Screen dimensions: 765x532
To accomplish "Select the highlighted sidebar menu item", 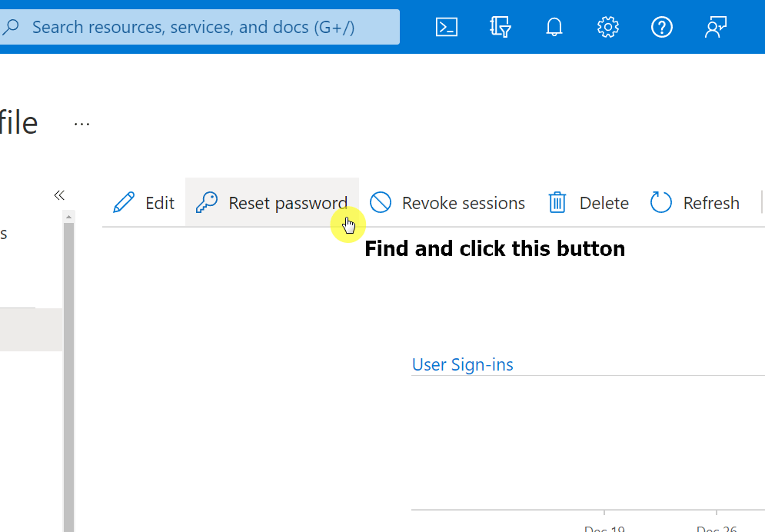I will pos(32,330).
